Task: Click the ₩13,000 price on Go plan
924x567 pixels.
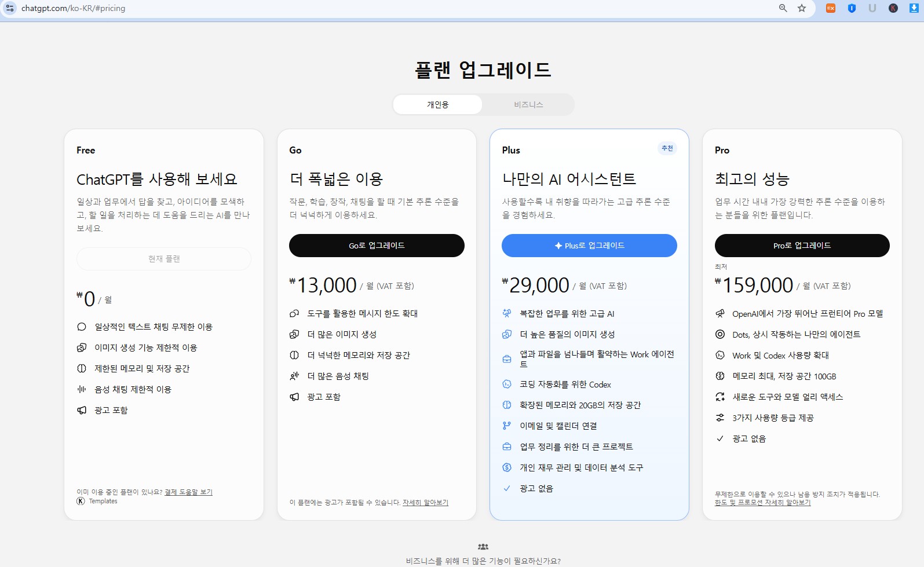Action: click(323, 285)
